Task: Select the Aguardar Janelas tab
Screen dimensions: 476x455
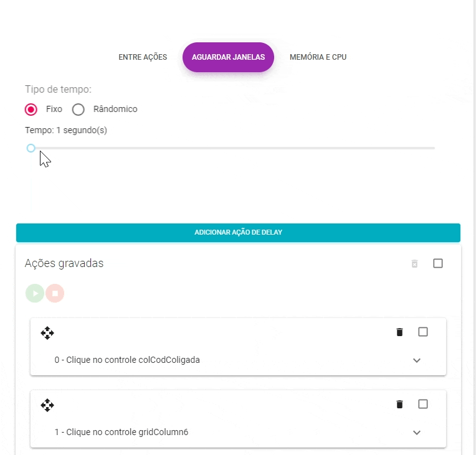Action: click(229, 57)
